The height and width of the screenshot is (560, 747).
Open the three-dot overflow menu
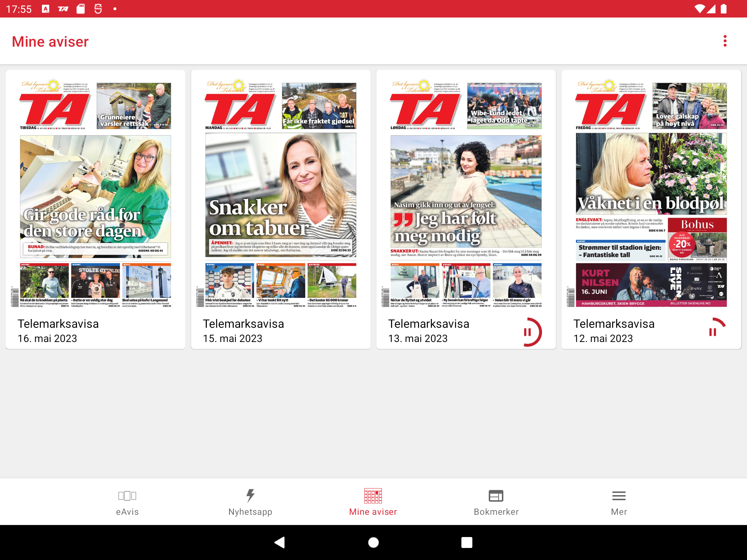point(725,41)
